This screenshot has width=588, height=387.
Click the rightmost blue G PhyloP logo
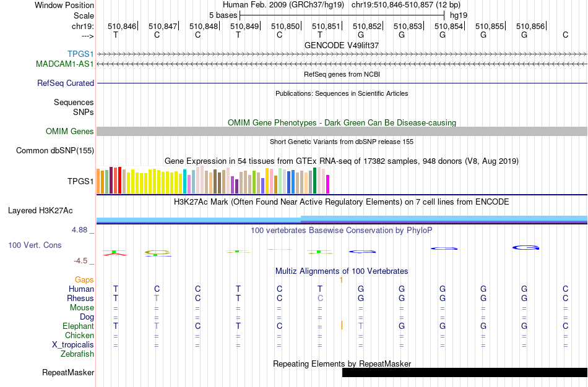[525, 248]
